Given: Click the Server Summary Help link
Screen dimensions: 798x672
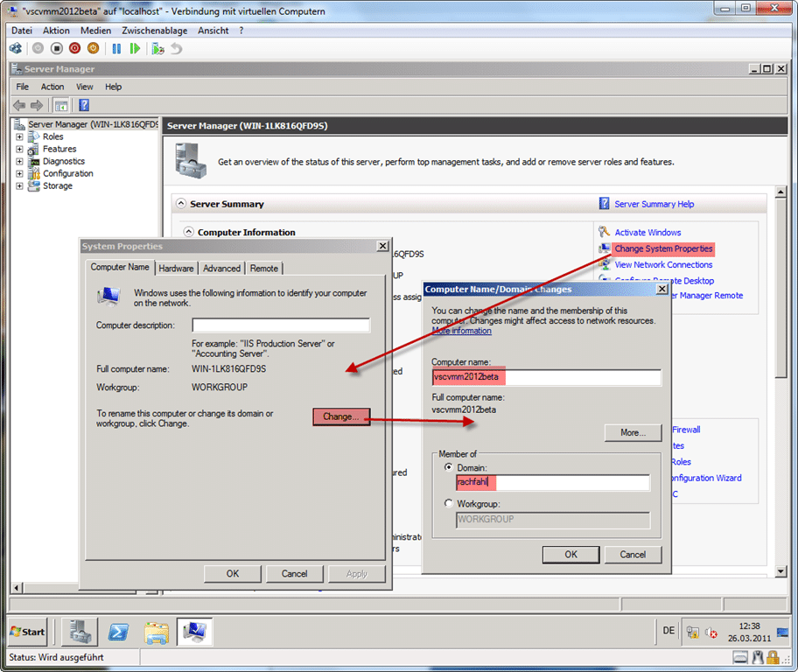Looking at the screenshot, I should [654, 204].
